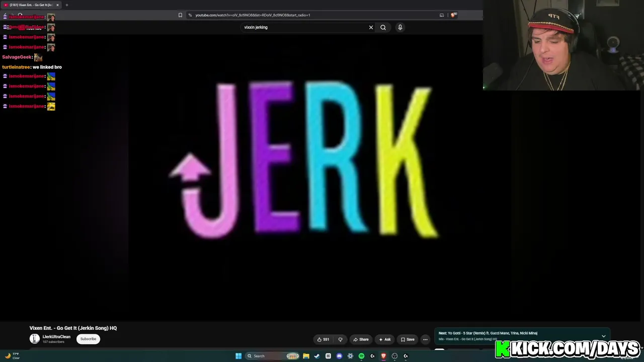644x362 pixels.
Task: Open Brave browser from the taskbar
Action: pyautogui.click(x=383, y=356)
